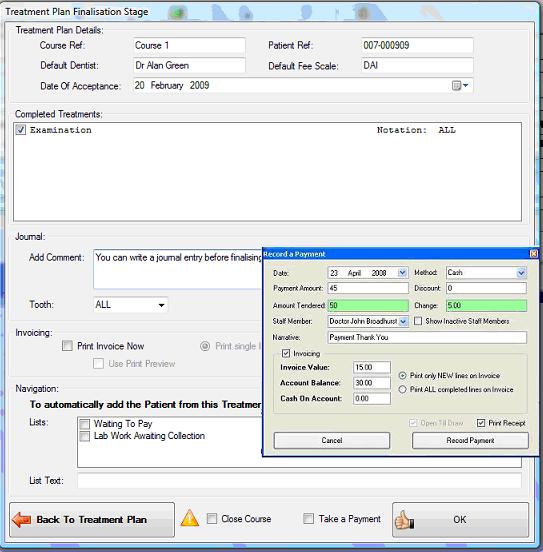Click the Default Fee Scale field

pyautogui.click(x=417, y=65)
